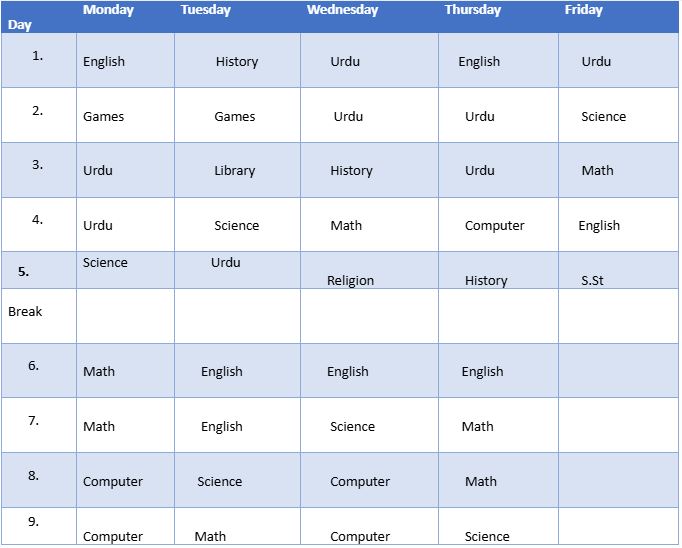The image size is (682, 548).
Task: Select Thursday period 4 Computer cell
Action: point(499,225)
